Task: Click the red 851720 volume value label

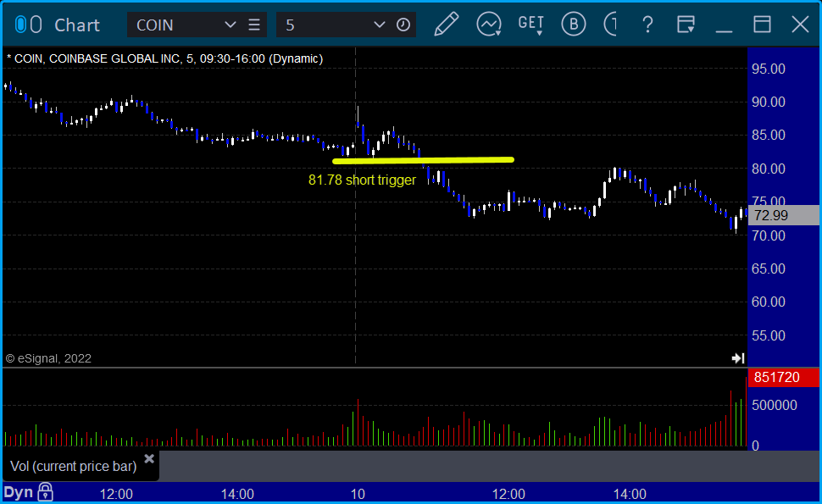Action: (x=784, y=377)
